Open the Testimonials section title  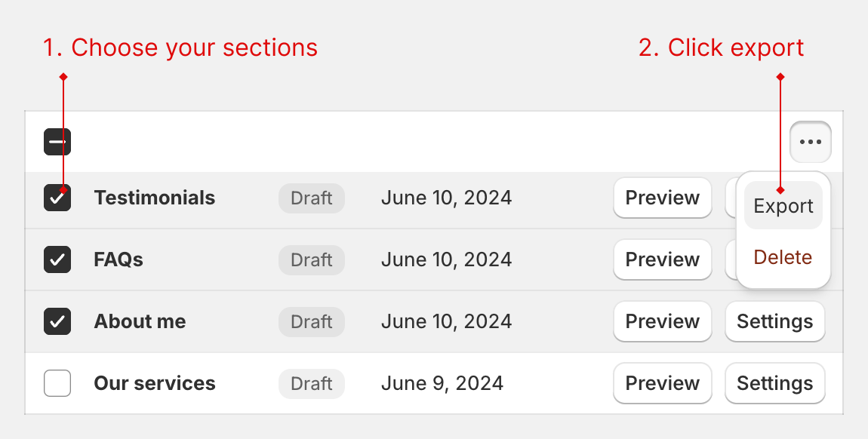point(154,198)
